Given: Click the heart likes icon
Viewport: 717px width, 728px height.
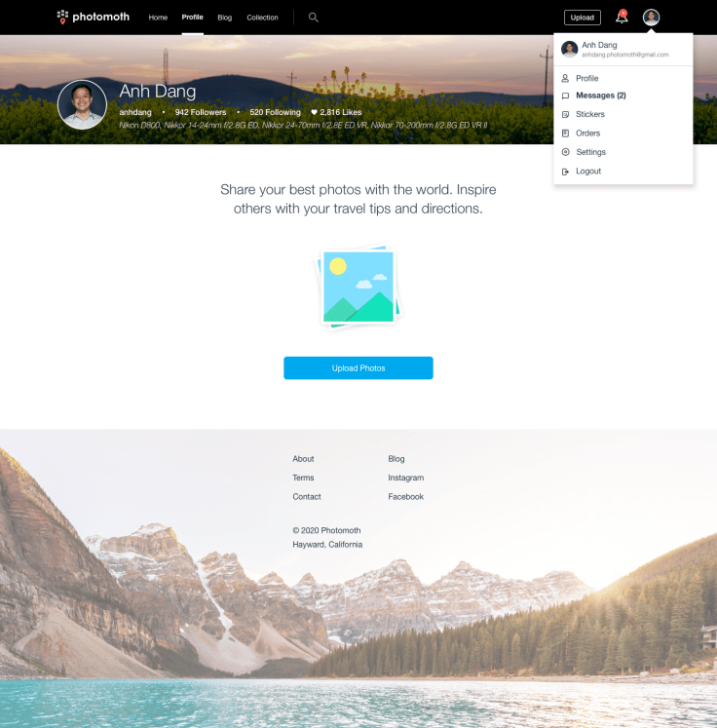Looking at the screenshot, I should 314,113.
